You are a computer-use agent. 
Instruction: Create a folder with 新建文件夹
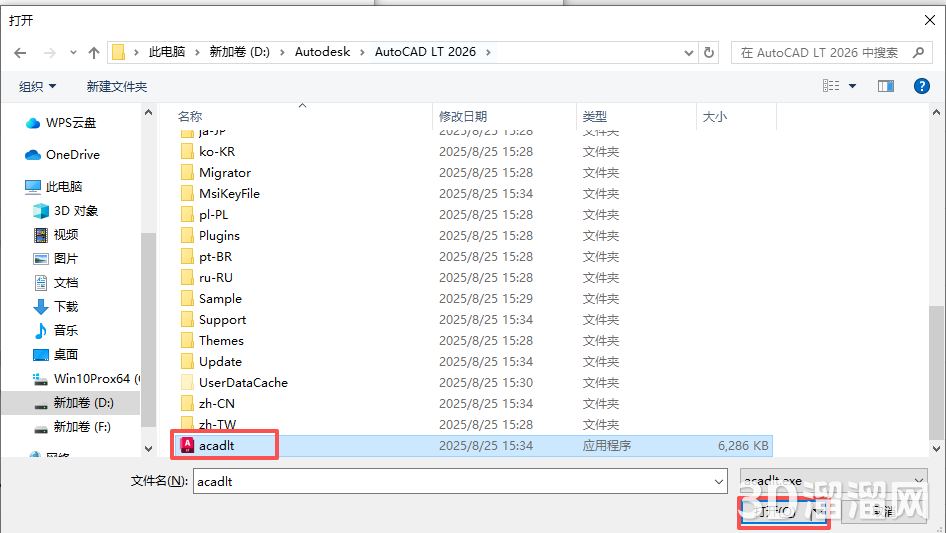[116, 86]
